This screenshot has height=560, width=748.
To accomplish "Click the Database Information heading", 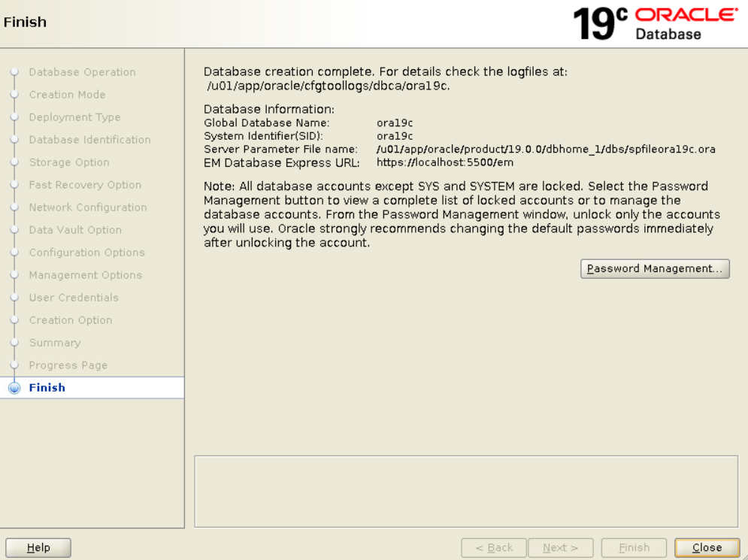I will 269,109.
